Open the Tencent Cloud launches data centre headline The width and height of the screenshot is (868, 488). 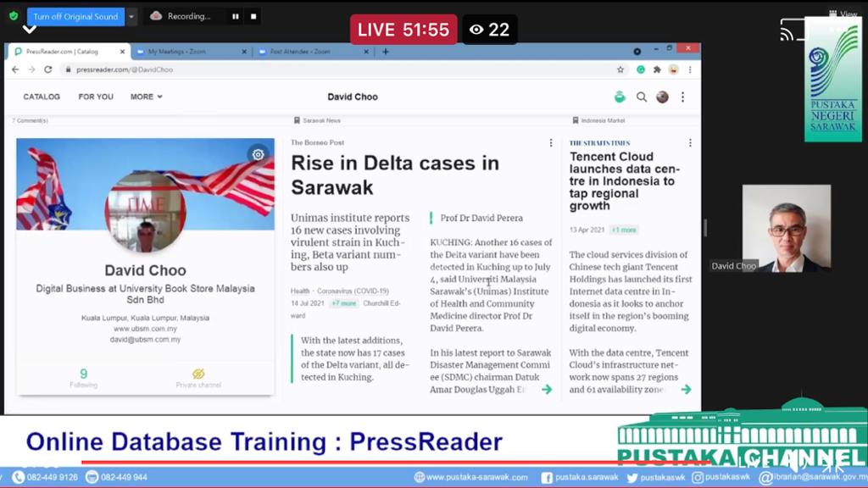[x=625, y=181]
